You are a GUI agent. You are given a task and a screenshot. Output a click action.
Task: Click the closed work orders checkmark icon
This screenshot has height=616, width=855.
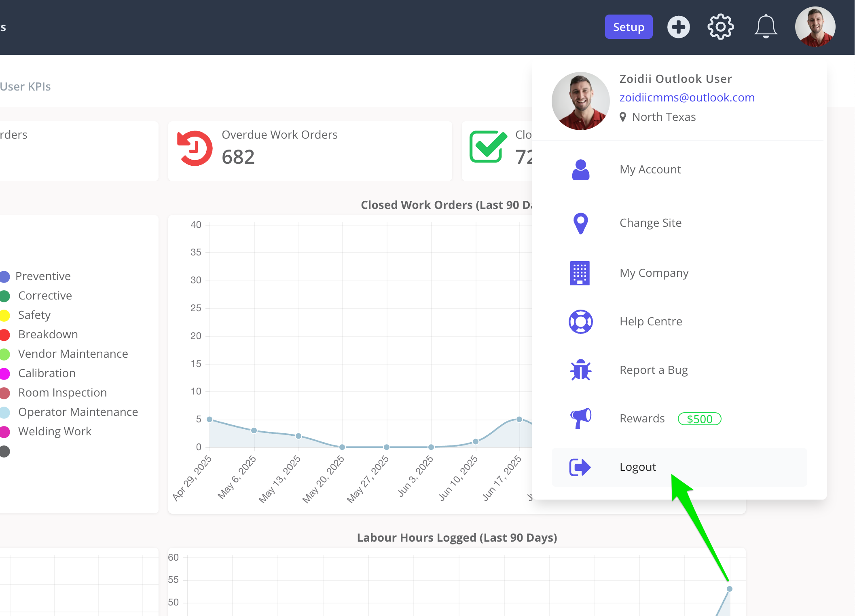pyautogui.click(x=488, y=146)
